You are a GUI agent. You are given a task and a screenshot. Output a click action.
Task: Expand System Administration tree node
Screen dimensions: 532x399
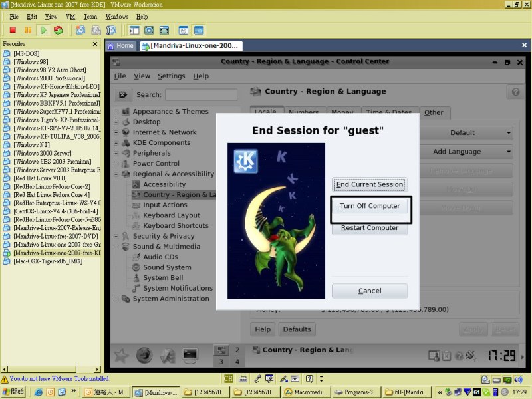pos(116,299)
